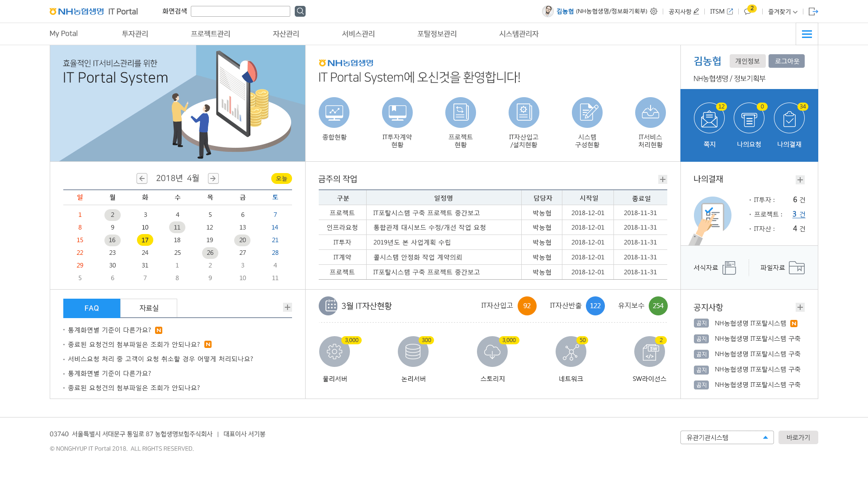Select April 26 on calendar

click(210, 253)
